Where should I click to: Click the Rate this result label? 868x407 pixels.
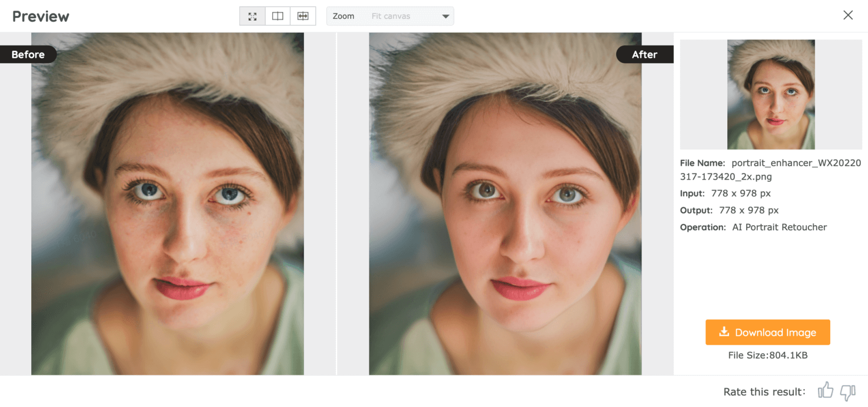(763, 391)
